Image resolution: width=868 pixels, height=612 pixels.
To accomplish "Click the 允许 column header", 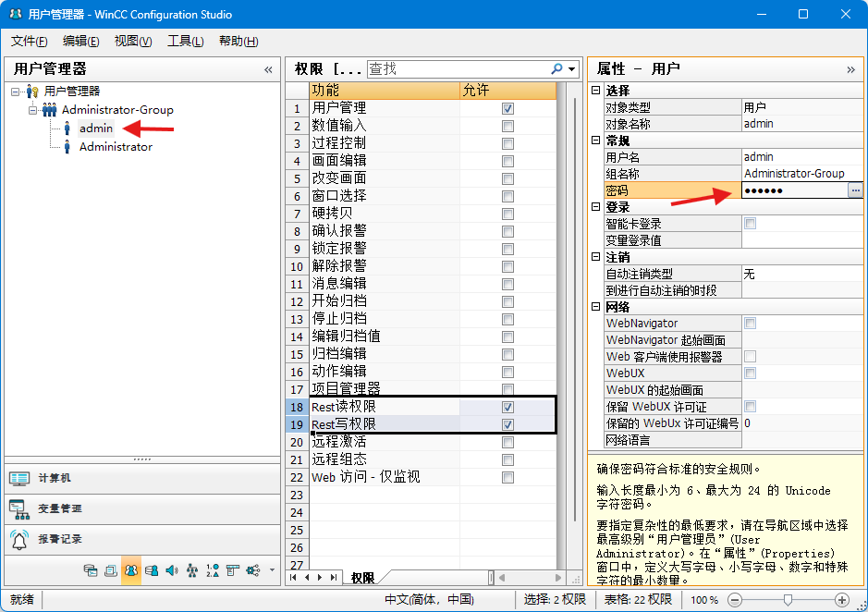I will pyautogui.click(x=507, y=91).
